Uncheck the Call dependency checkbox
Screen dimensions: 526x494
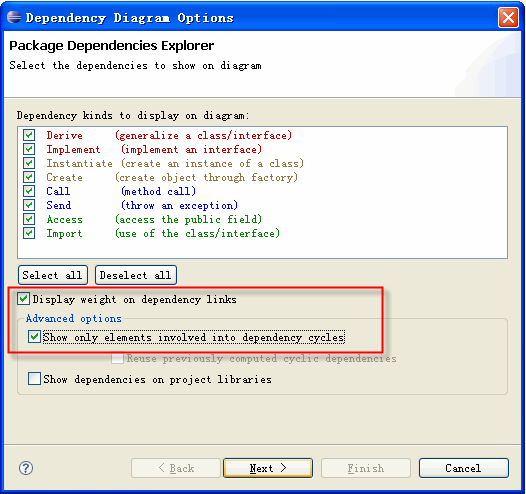click(x=29, y=191)
